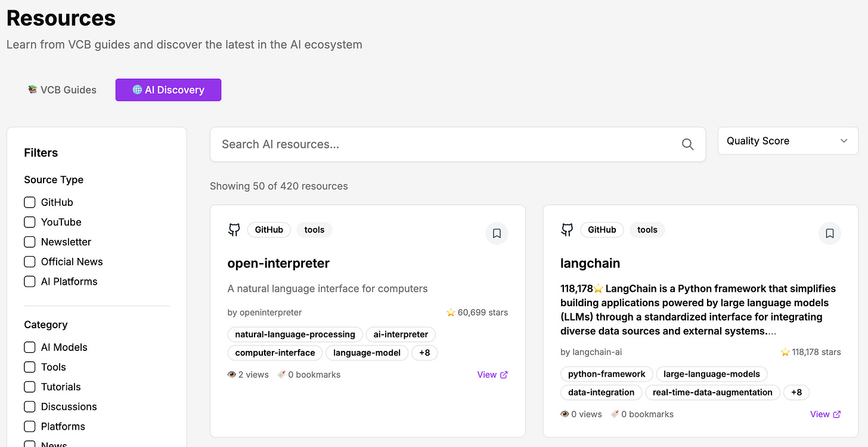Open the langchain resource title
This screenshot has height=447, width=868.
click(590, 263)
